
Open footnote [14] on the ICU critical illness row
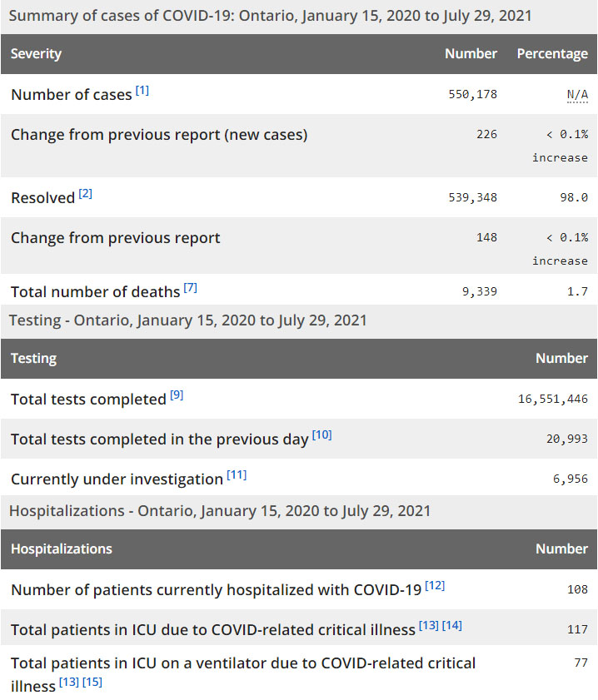click(452, 626)
